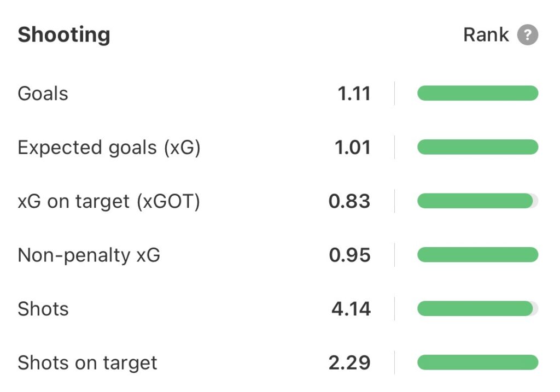Click the Shots on target rank bar
Image resolution: width=560 pixels, height=392 pixels.
[477, 362]
